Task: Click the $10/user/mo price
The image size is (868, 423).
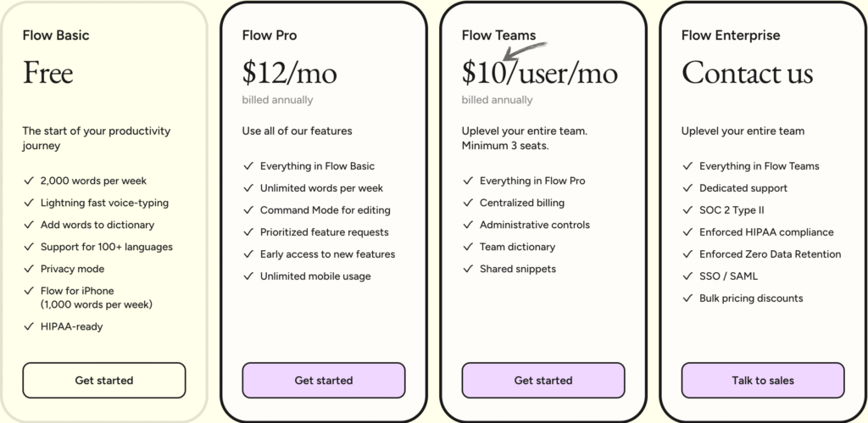Action: (539, 73)
